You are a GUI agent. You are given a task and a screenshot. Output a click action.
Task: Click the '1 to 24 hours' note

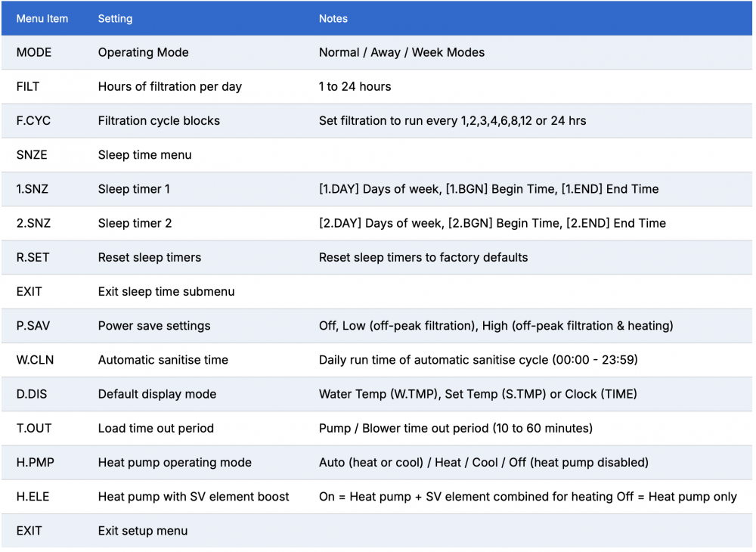355,87
